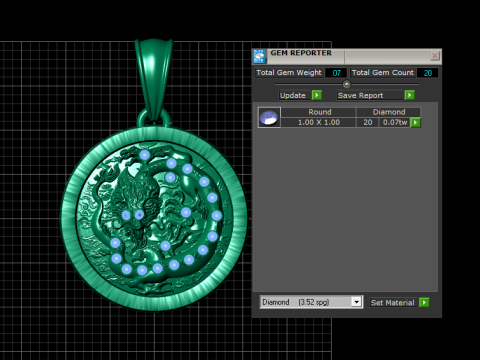Click the Total Gem Count value field
The image size is (480, 360).
(x=428, y=73)
